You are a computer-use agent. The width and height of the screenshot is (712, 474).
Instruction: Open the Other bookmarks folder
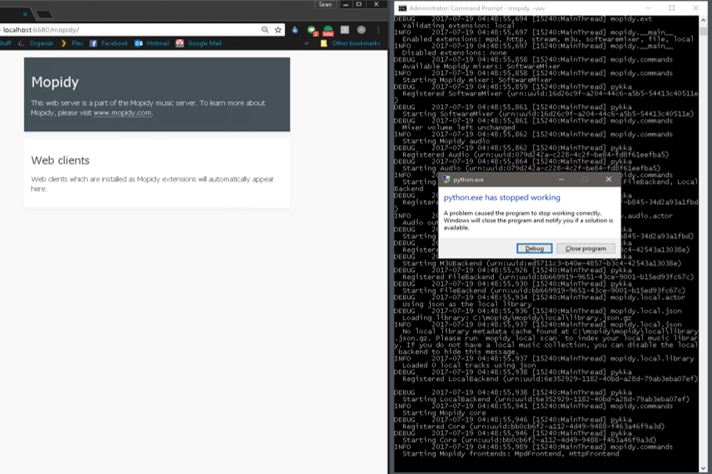(x=350, y=43)
